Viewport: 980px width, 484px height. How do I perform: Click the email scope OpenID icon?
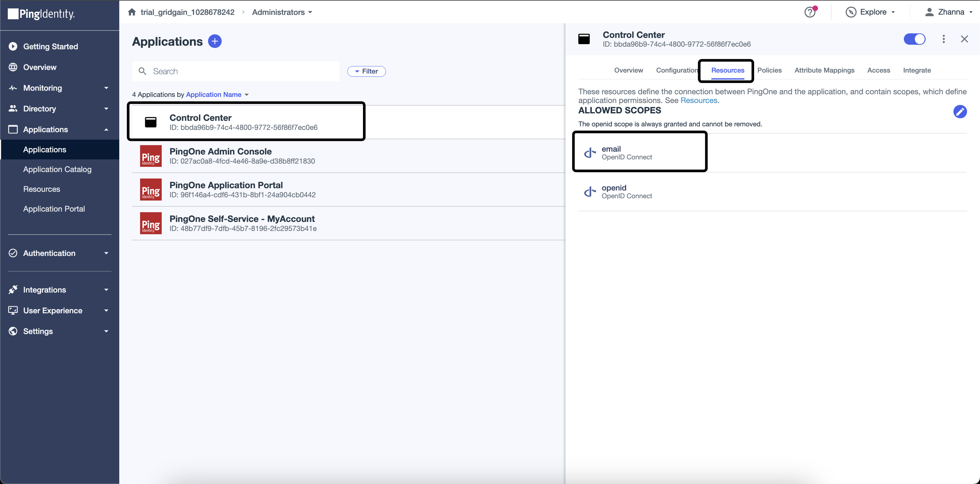point(590,153)
